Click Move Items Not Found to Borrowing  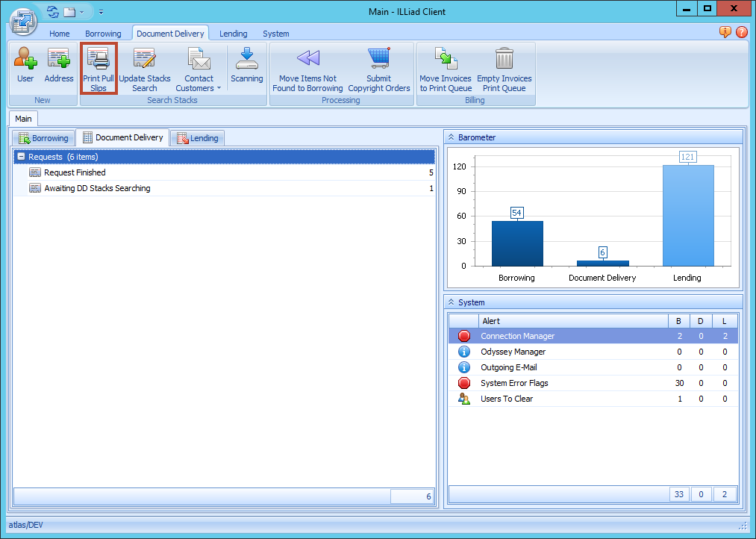tap(307, 60)
